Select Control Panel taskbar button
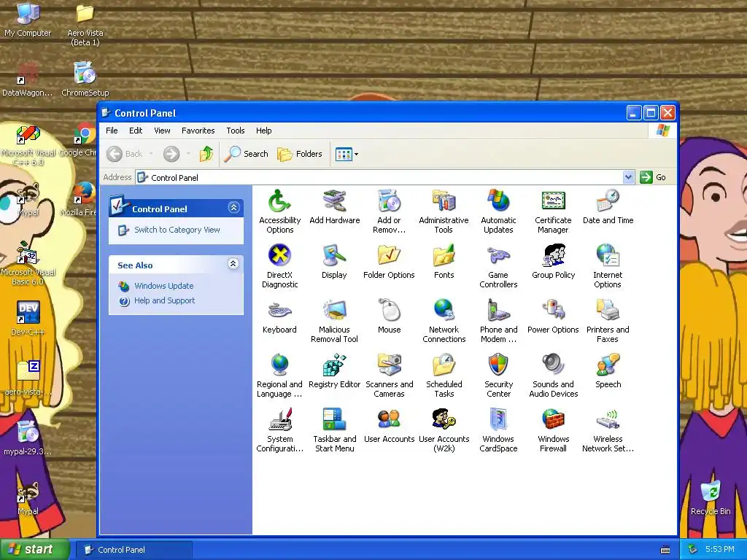The width and height of the screenshot is (747, 560). point(135,550)
